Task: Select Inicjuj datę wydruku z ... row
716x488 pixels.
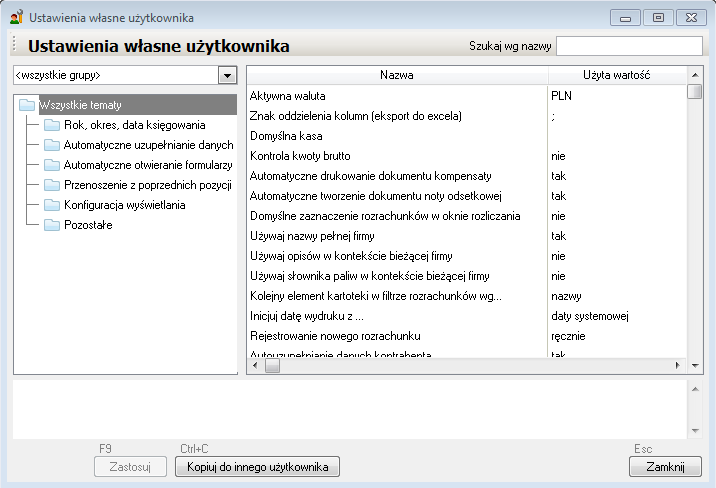Action: click(466, 316)
